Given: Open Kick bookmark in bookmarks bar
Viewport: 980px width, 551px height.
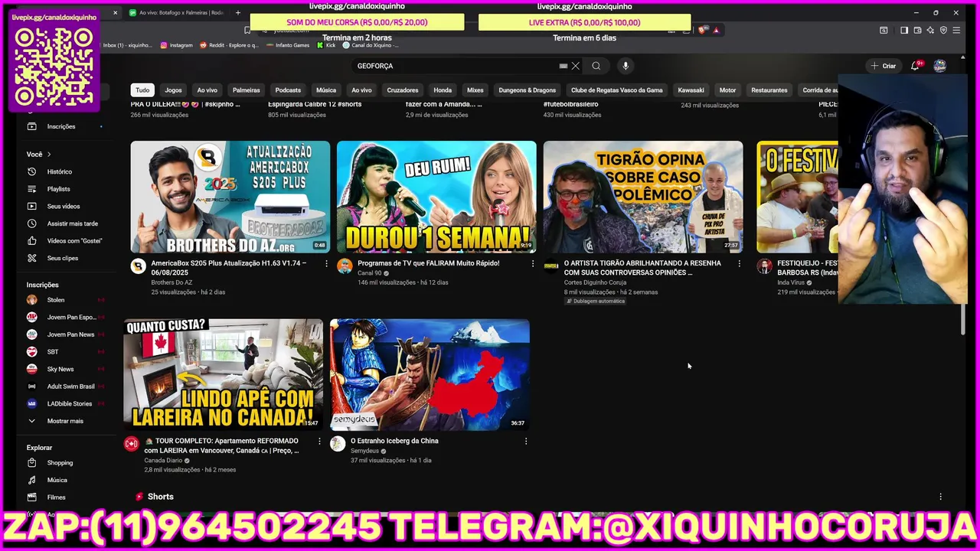Looking at the screenshot, I should pyautogui.click(x=326, y=45).
